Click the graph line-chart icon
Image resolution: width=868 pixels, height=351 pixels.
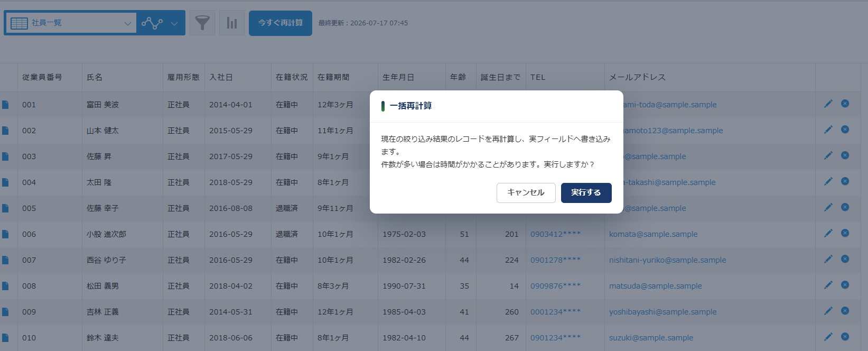pos(152,23)
